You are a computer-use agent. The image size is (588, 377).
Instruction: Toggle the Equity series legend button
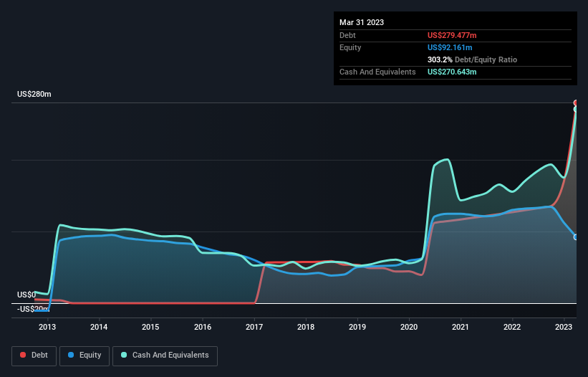85,355
